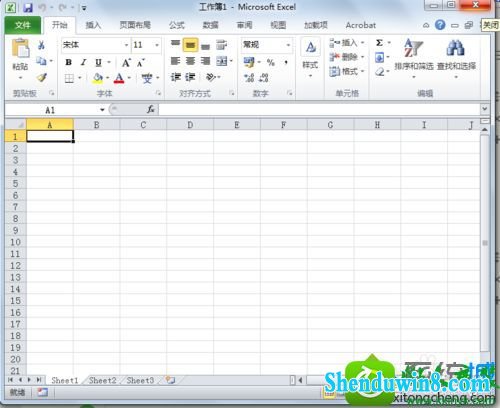500x408 pixels.
Task: Click the Wrap Text icon
Action: tap(221, 45)
